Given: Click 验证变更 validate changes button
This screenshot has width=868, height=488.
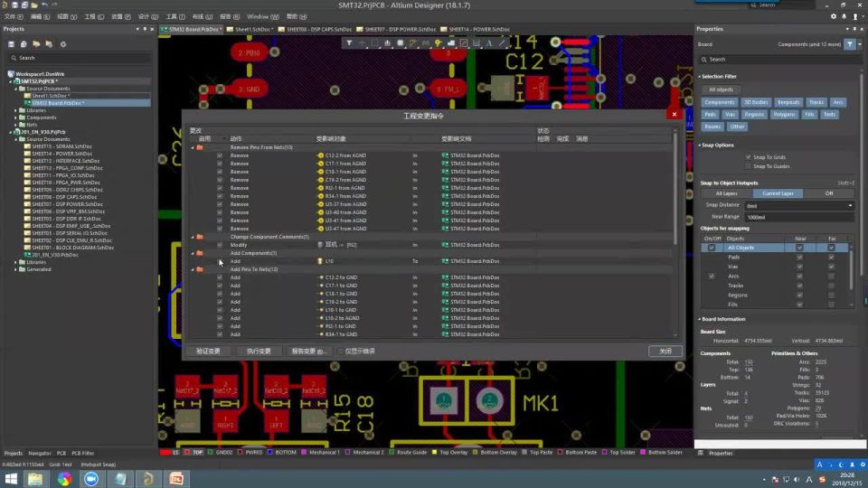Looking at the screenshot, I should pos(208,351).
